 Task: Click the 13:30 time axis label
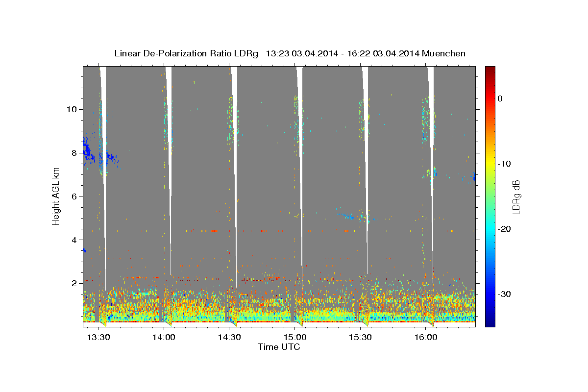coord(98,337)
